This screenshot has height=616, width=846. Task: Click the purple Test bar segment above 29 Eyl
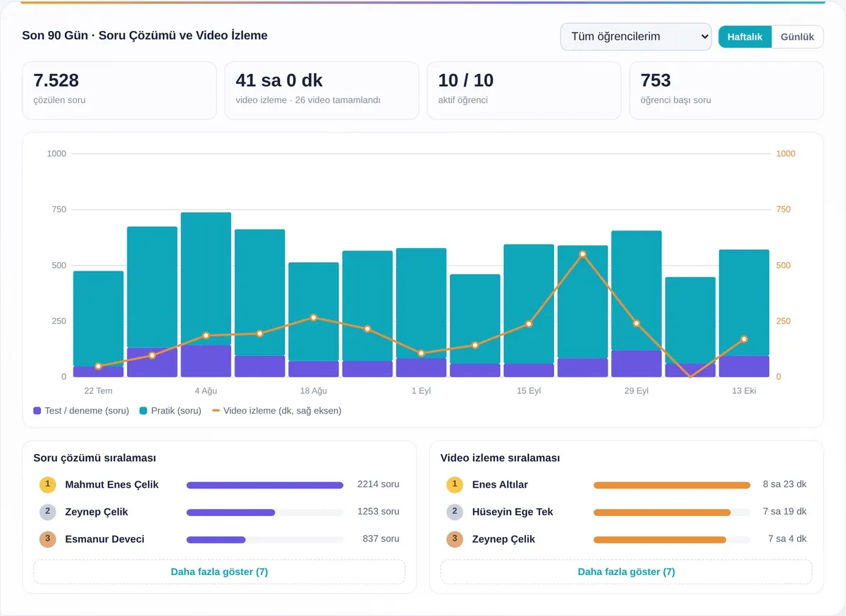coord(636,364)
